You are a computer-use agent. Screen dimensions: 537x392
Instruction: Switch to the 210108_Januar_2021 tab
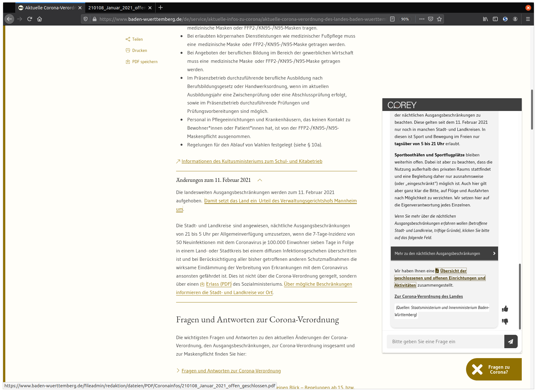click(x=117, y=8)
